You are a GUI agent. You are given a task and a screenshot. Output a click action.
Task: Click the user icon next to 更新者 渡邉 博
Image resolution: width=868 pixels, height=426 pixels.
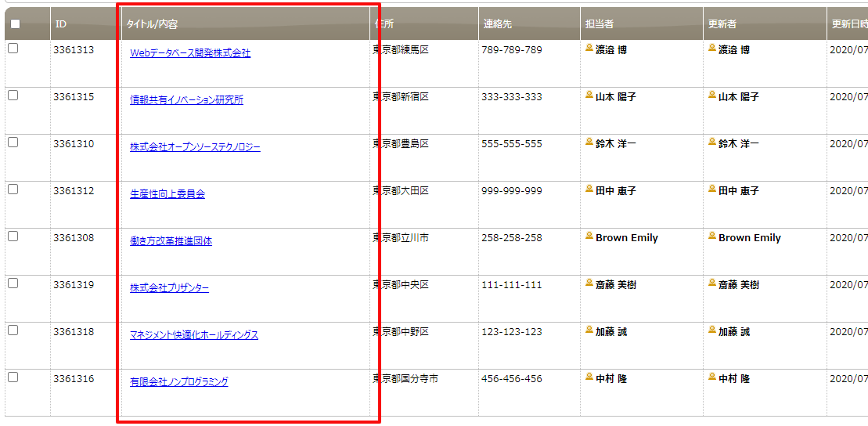(x=712, y=49)
